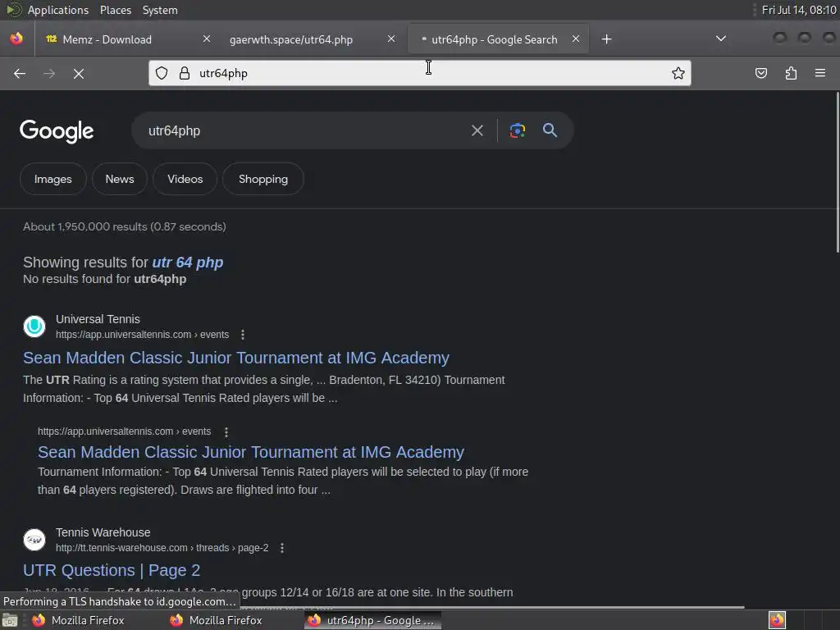Click the Universal Tennis site favicon
Viewport: 840px width, 630px height.
(34, 326)
